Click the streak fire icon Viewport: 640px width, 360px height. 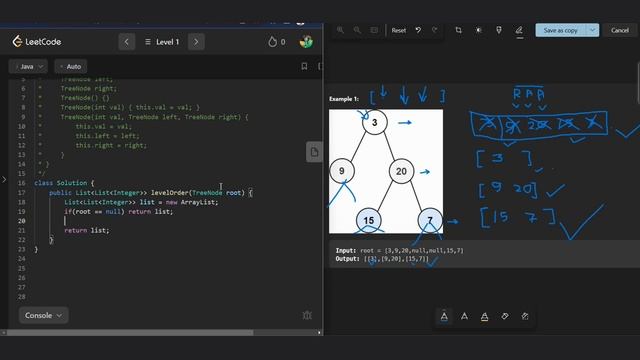click(272, 42)
